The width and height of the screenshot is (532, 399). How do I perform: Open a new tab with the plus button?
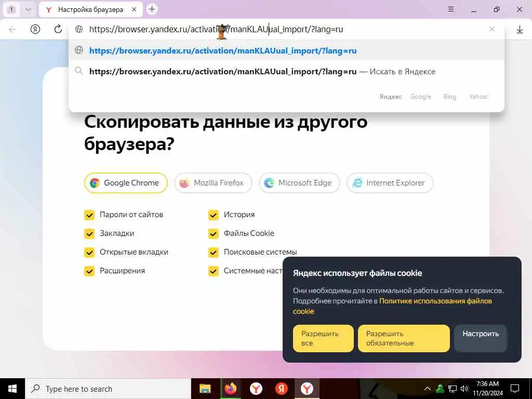[152, 9]
